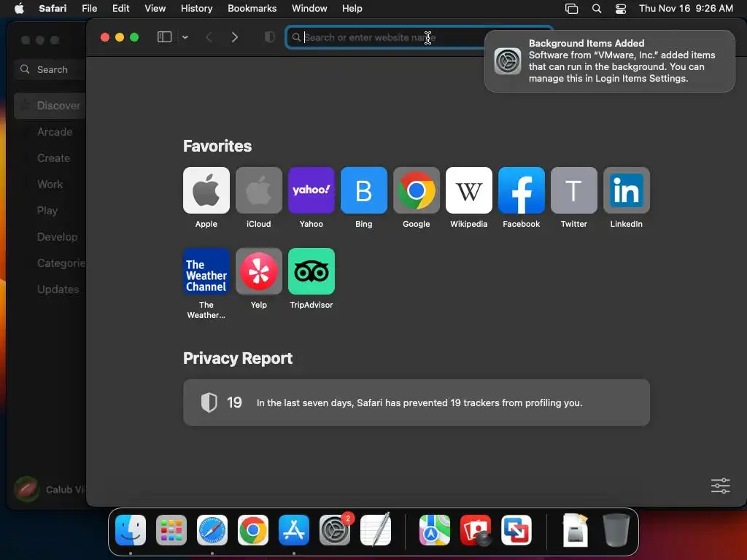Open Spotlight search in menu bar

click(597, 9)
